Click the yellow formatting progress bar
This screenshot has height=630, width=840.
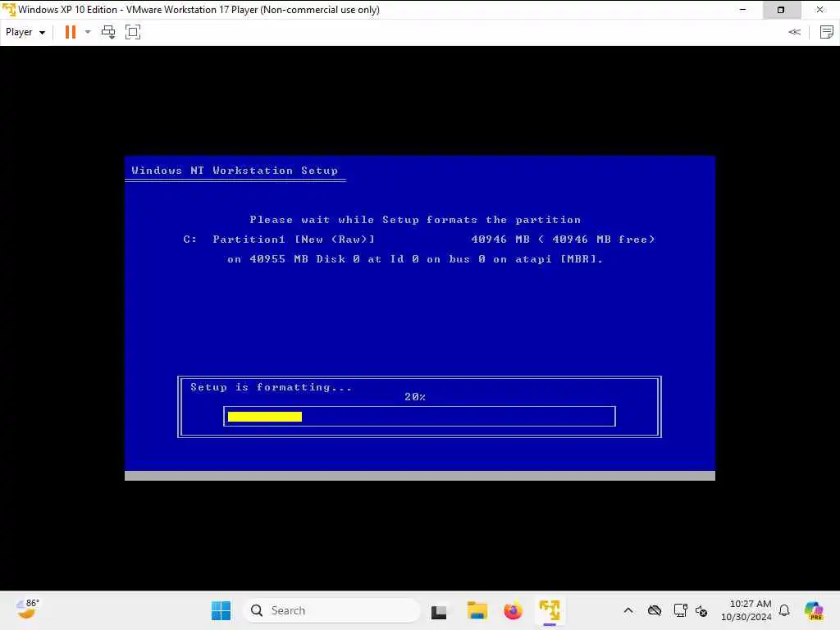(x=265, y=416)
